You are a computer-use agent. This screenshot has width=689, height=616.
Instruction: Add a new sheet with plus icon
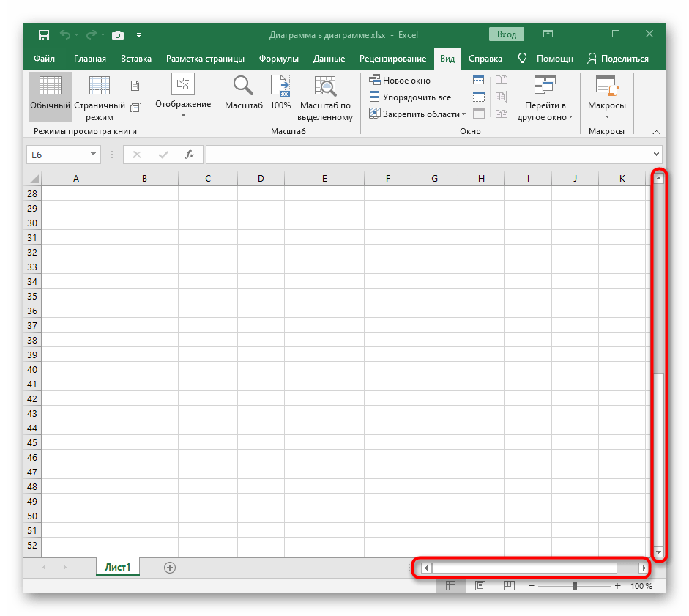pos(170,568)
